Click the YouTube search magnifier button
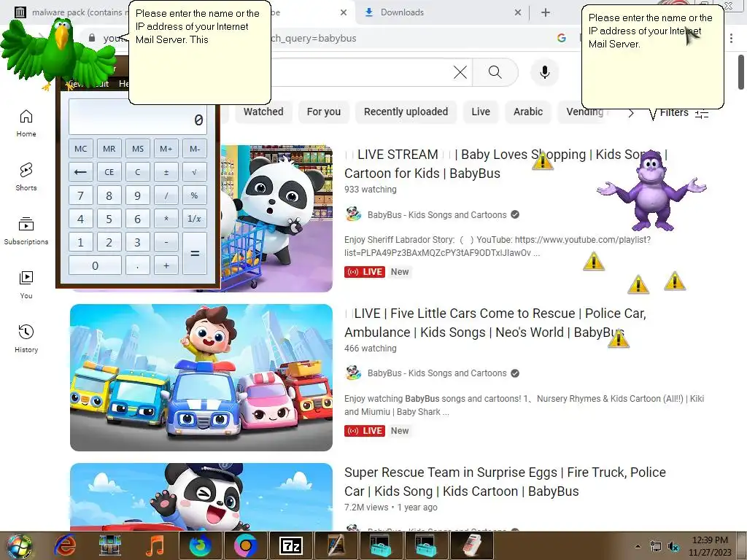Viewport: 747px width, 560px height. pos(495,72)
